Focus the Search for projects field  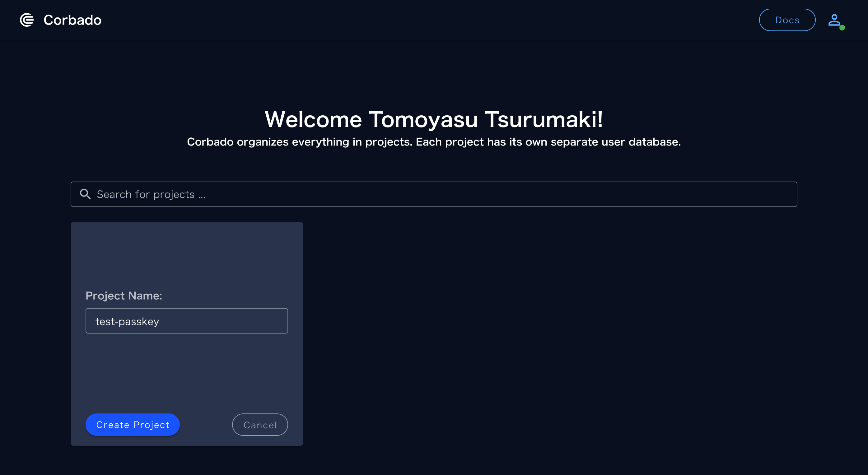point(433,194)
